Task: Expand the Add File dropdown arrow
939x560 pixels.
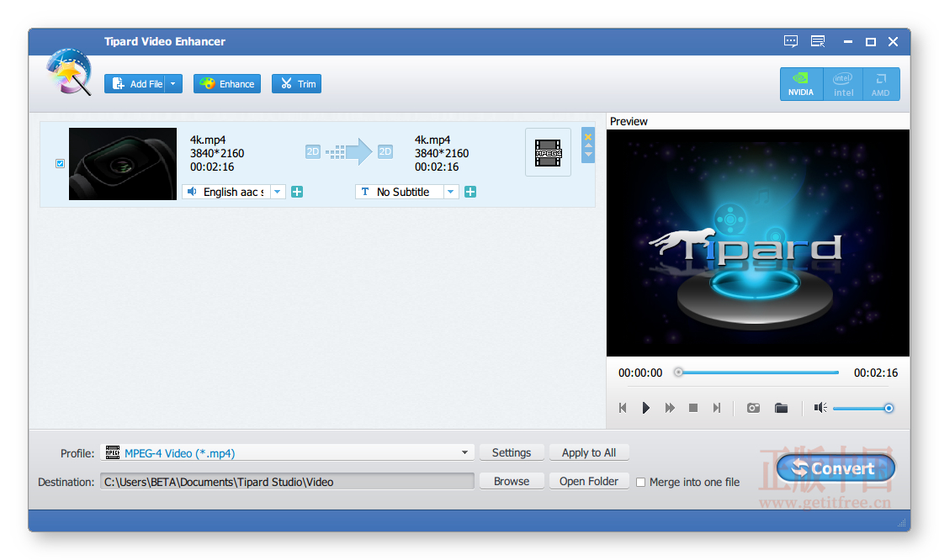Action: click(x=173, y=84)
